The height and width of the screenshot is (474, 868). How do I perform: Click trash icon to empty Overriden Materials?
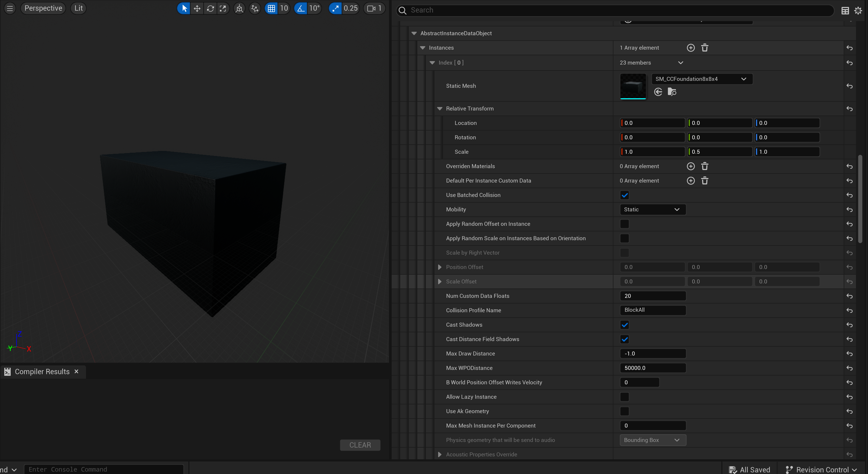(x=704, y=166)
